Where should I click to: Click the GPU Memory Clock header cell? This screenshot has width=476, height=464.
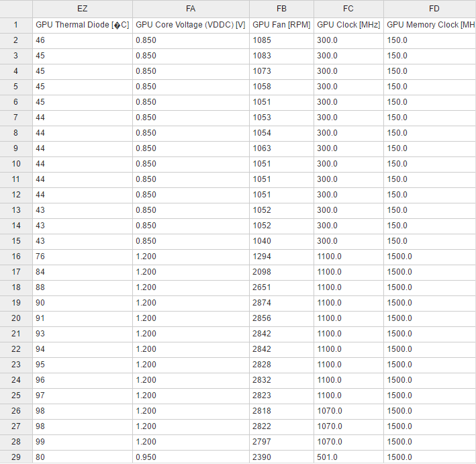click(430, 25)
